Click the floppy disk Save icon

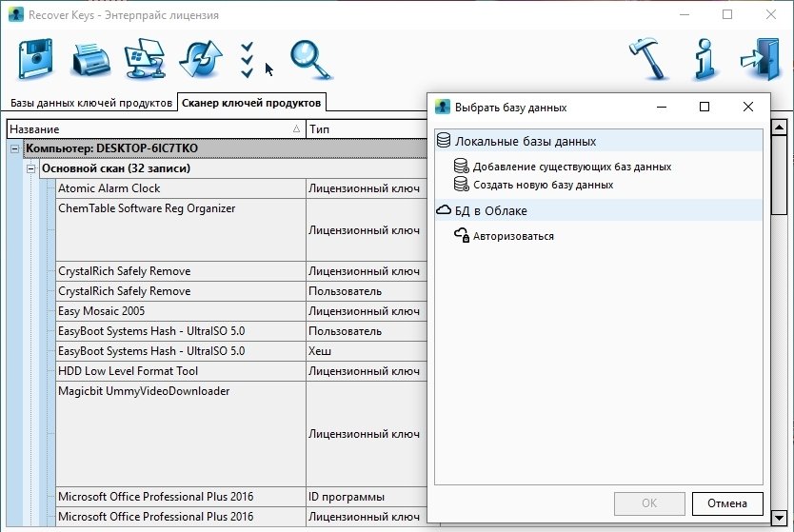pyautogui.click(x=35, y=59)
